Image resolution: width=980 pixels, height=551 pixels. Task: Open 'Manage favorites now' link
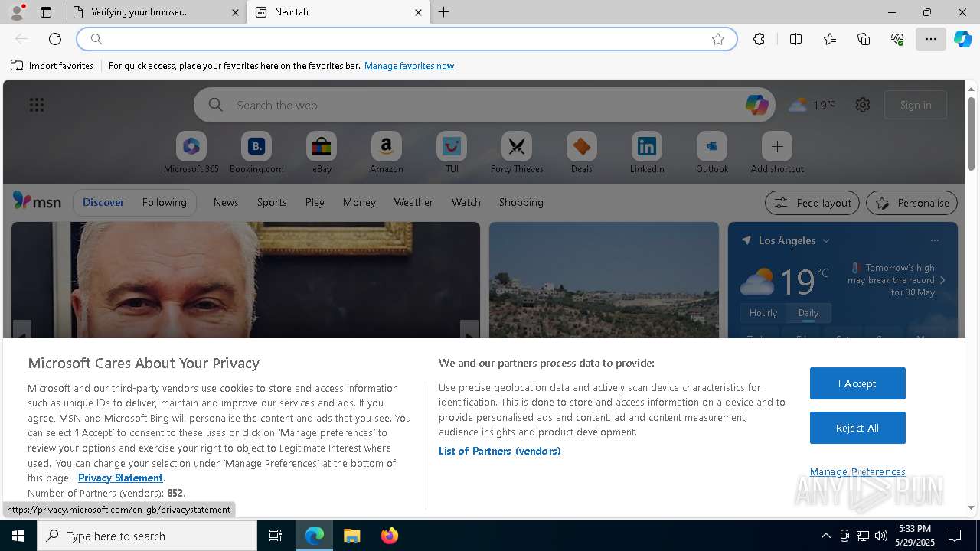point(409,66)
